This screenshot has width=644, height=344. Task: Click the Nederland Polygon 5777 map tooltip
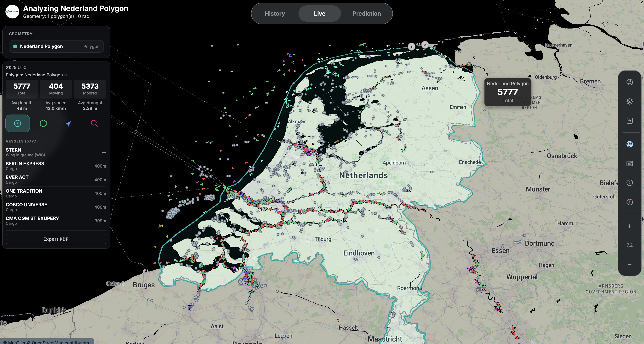click(x=508, y=92)
